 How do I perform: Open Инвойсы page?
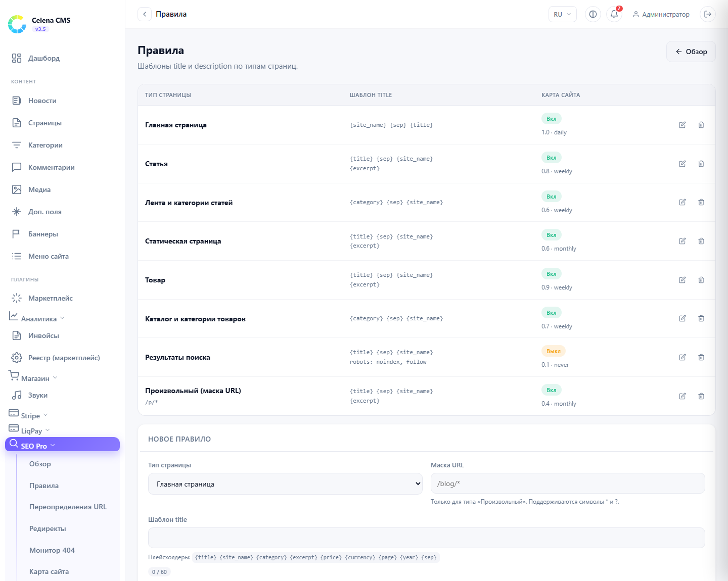(x=63, y=335)
